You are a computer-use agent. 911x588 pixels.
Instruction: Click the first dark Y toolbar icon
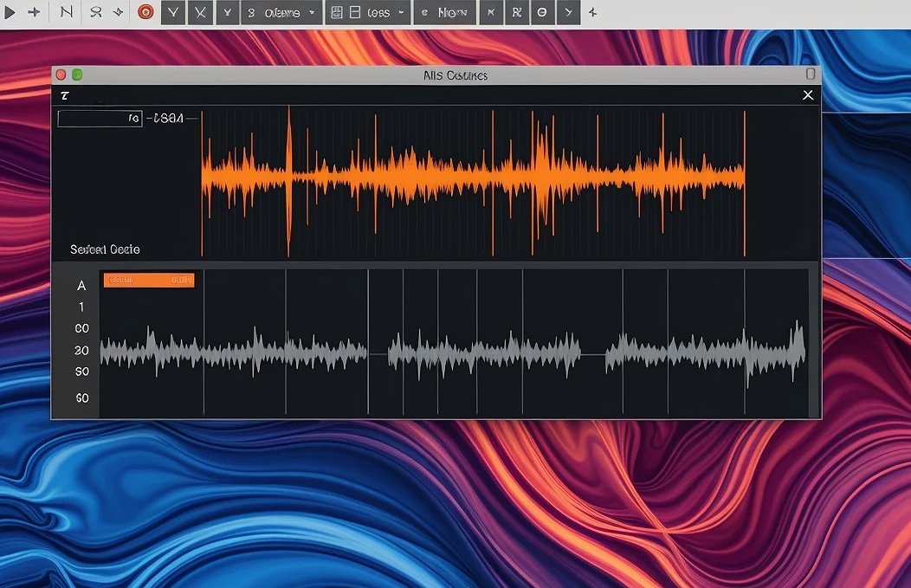click(173, 13)
